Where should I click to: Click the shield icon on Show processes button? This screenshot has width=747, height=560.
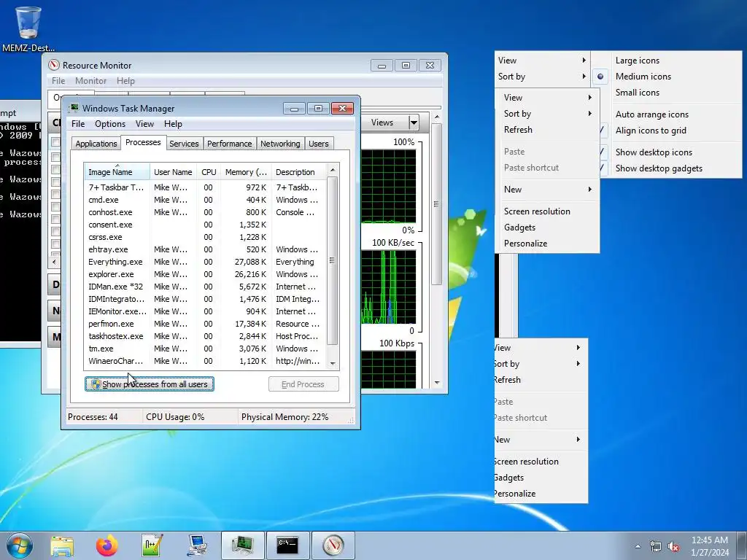(x=96, y=384)
